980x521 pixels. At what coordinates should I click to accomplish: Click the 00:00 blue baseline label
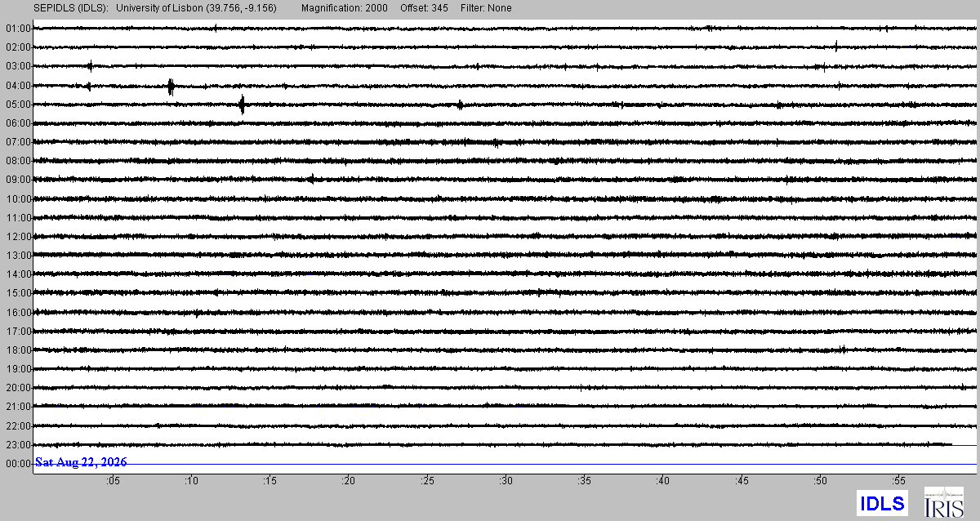18,464
